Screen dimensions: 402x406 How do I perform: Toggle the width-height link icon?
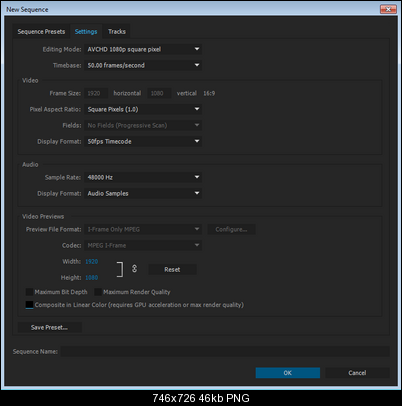pos(134,269)
